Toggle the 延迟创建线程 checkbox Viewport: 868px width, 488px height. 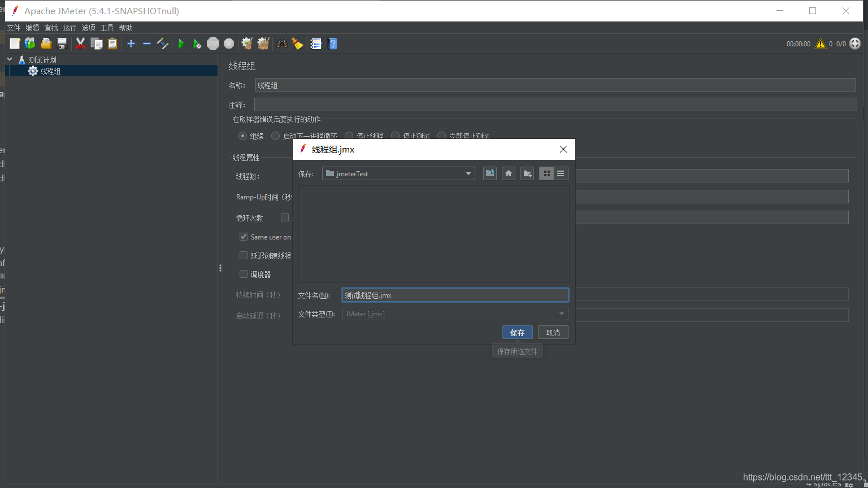click(x=244, y=255)
